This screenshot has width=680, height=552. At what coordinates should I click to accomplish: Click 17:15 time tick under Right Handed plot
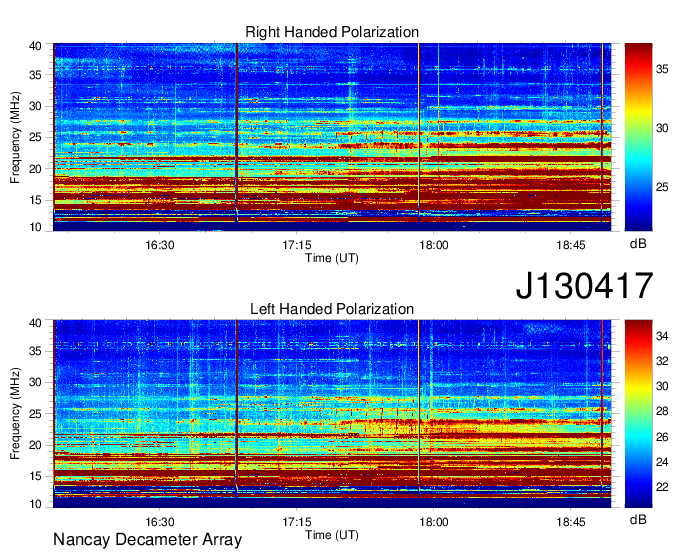point(297,245)
